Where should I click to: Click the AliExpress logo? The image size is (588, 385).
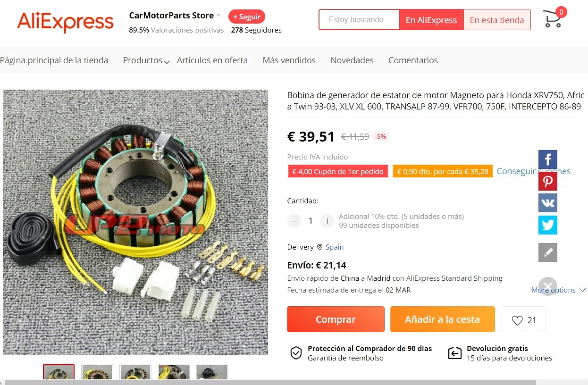coord(65,22)
